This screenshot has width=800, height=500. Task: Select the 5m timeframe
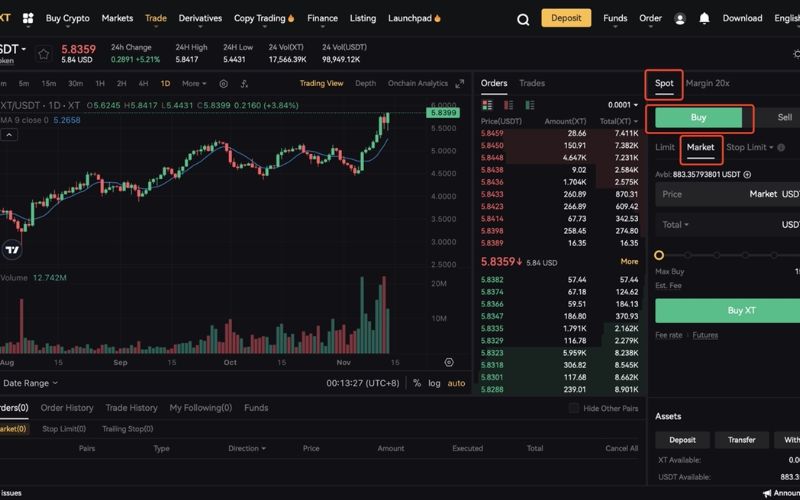24,84
